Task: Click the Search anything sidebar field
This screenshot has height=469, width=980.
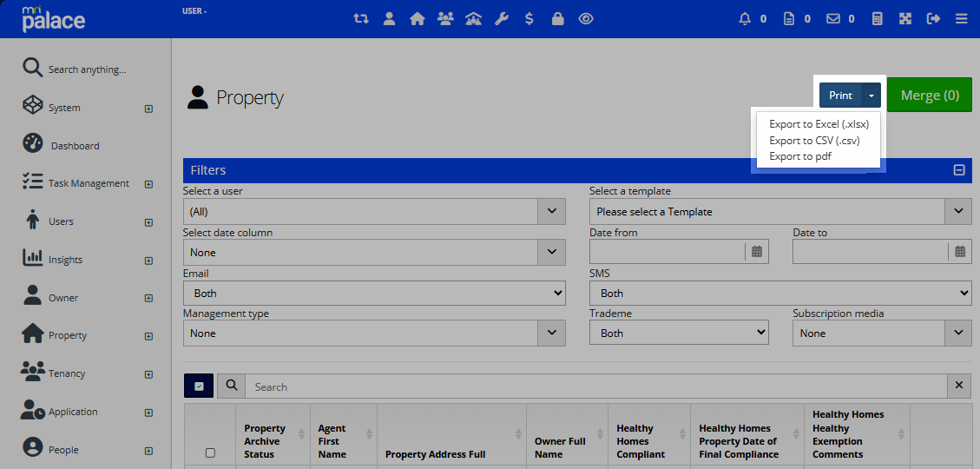Action: pos(88,69)
